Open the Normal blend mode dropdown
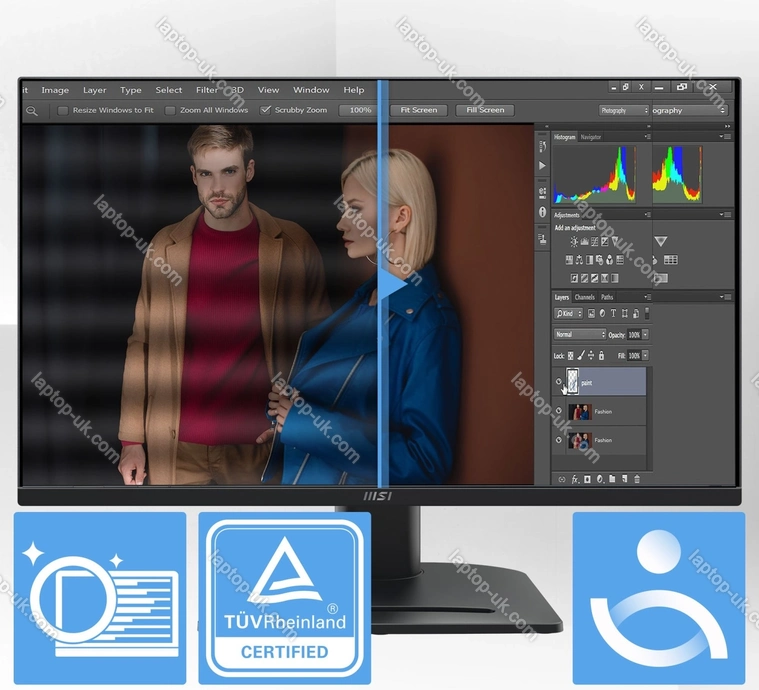 pos(580,334)
